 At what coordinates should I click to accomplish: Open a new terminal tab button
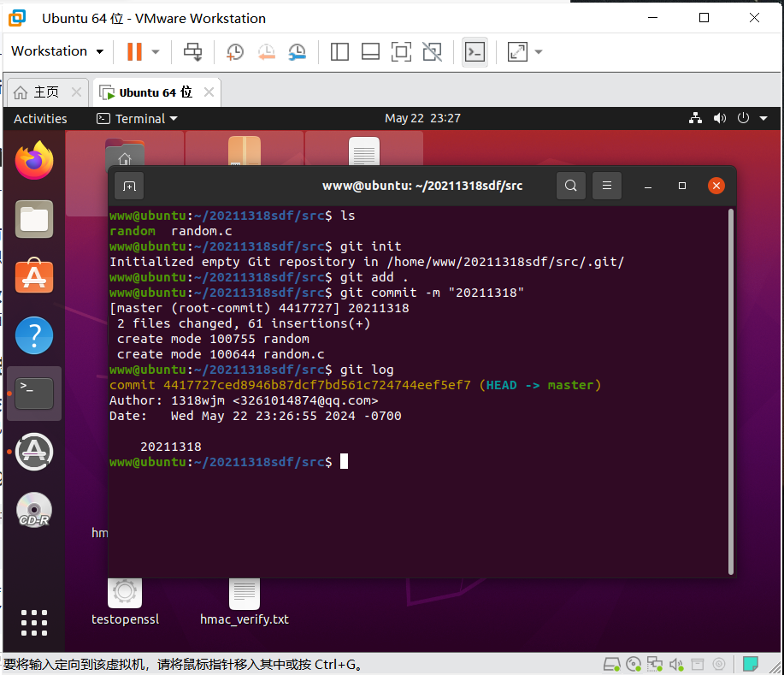point(129,187)
